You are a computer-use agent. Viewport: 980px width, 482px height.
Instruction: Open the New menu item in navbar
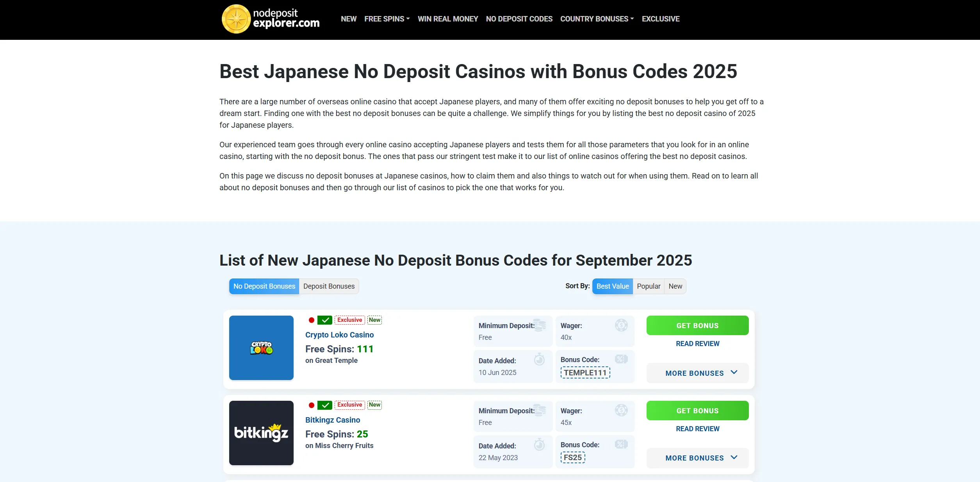pyautogui.click(x=349, y=19)
